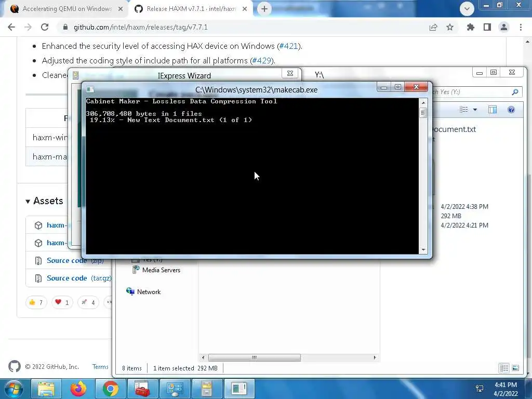Click the heart reaction with 1

62,302
